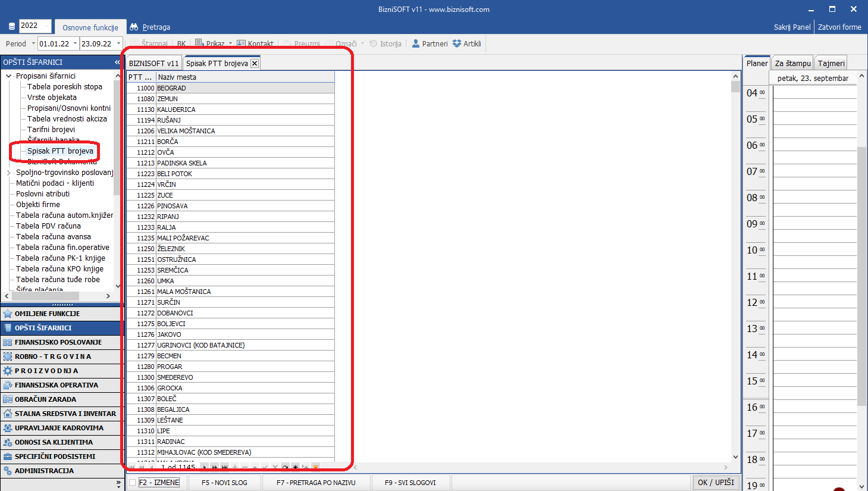The image size is (868, 491).
Task: Open the end date 23.09.22 dropdown
Action: (118, 43)
